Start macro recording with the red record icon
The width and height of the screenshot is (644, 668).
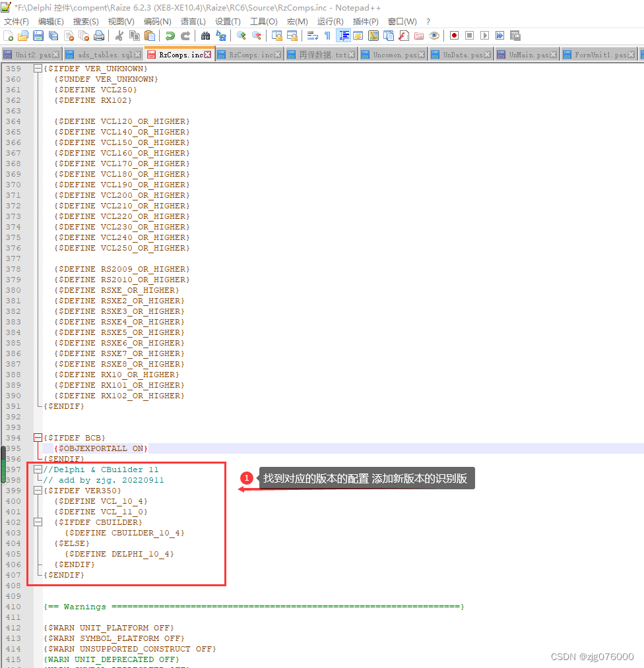coord(453,35)
